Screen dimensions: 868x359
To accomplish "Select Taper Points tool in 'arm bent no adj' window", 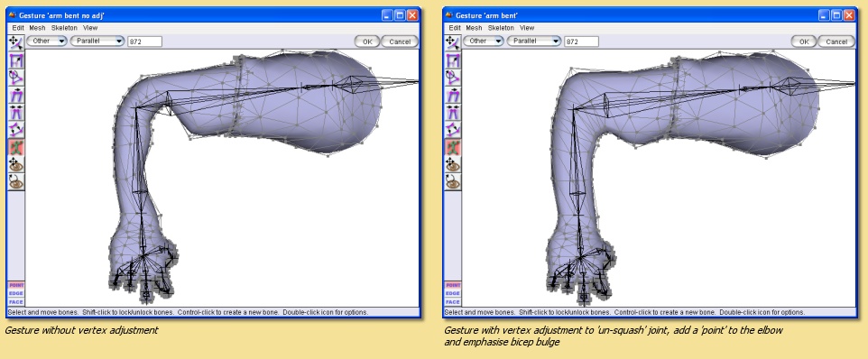I will (x=16, y=112).
